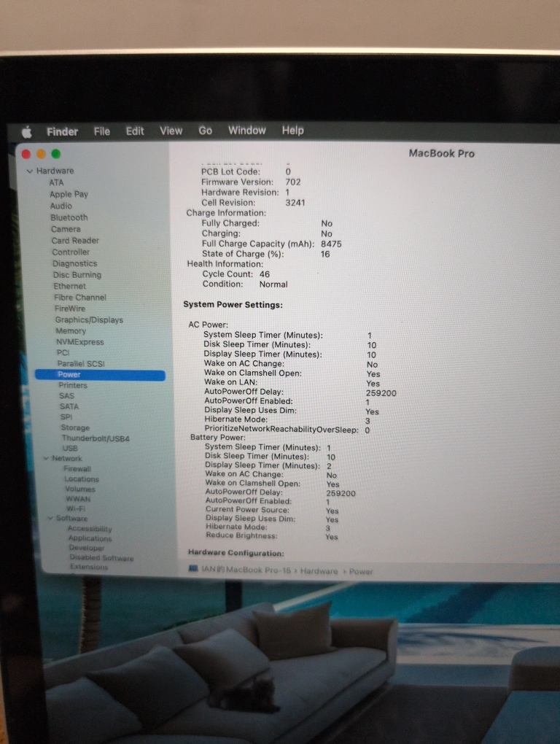Select Graphics/Displays in the sidebar
The height and width of the screenshot is (744, 560).
click(x=89, y=319)
